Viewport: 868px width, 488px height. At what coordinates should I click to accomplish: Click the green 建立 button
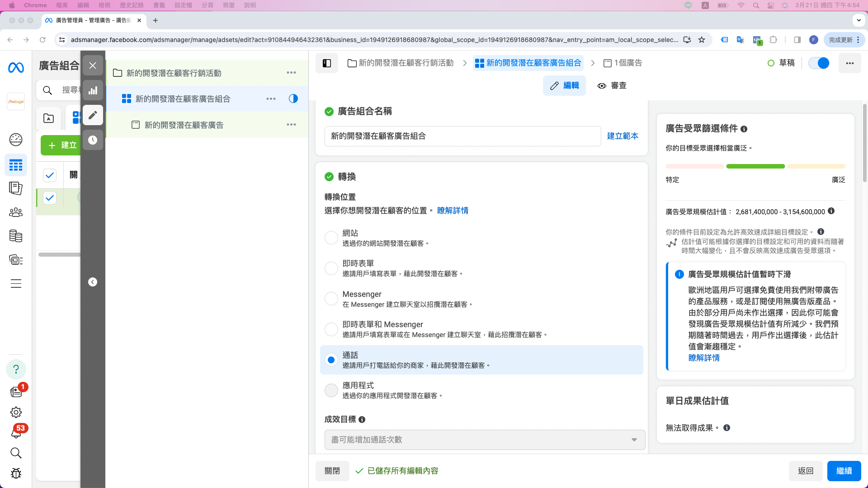point(61,145)
